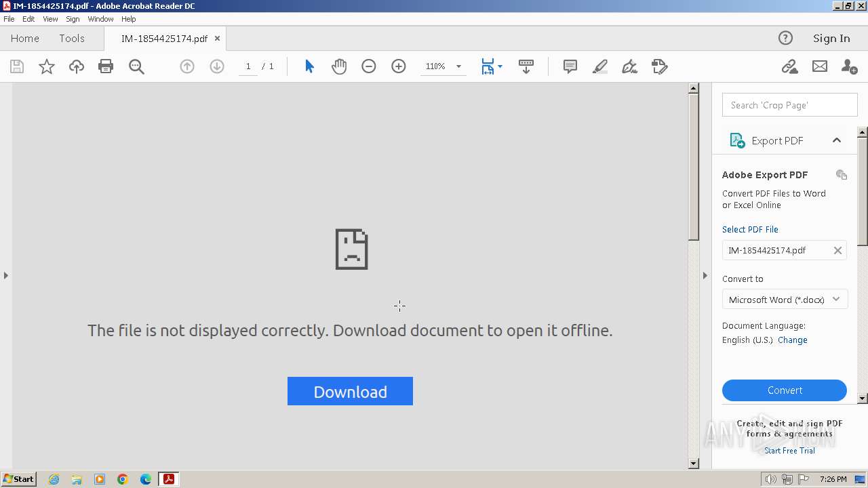
Task: Click the blue Download button
Action: tap(350, 391)
